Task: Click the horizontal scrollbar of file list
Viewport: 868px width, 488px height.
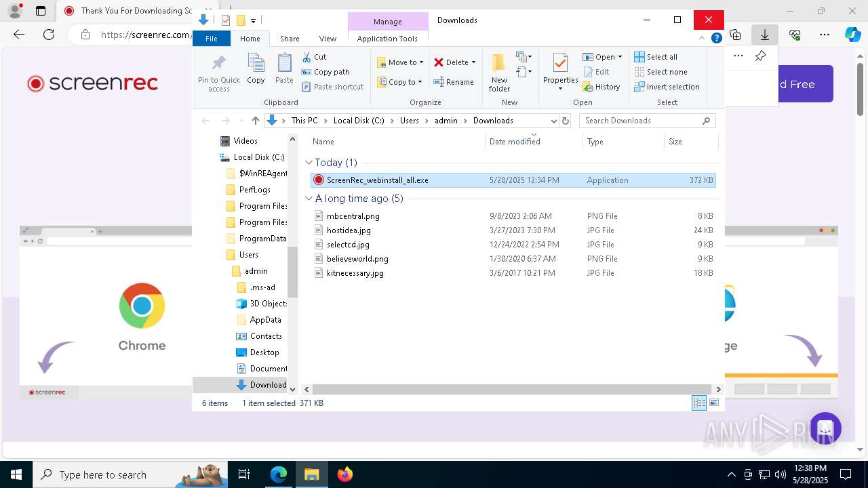Action: [513, 389]
